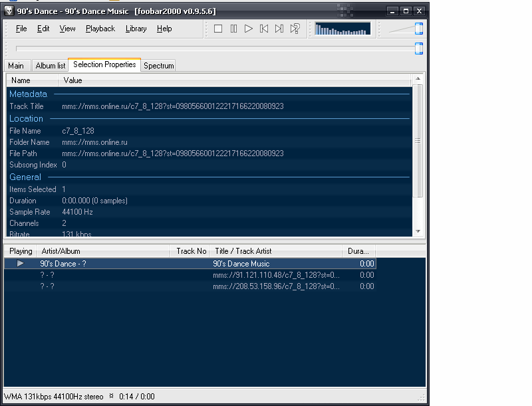Sort by Artist/Album column header
Viewport: 532px width, 406px height.
click(103, 251)
